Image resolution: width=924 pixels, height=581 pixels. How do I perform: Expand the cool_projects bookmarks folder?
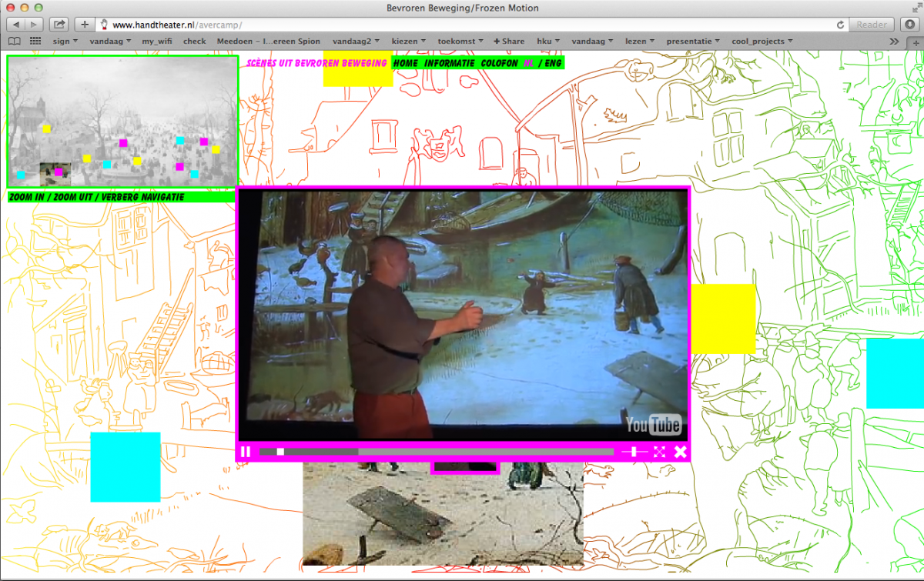[x=762, y=41]
